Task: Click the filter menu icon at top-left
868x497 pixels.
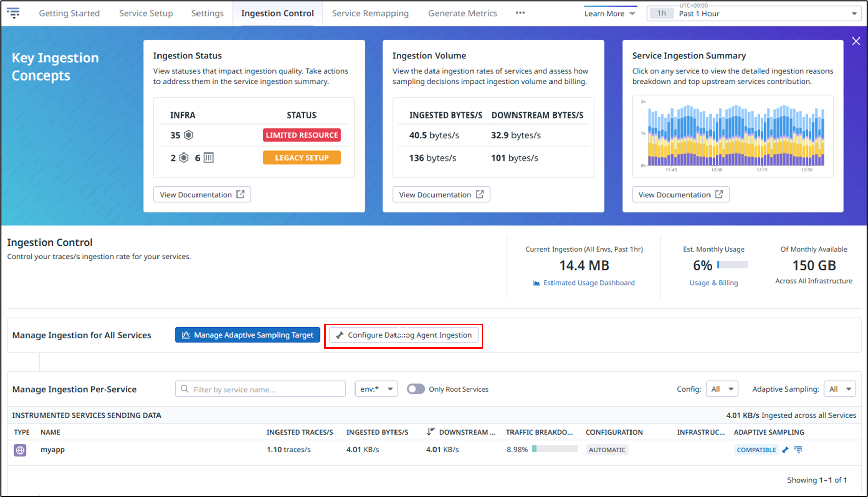Action: 13,13
